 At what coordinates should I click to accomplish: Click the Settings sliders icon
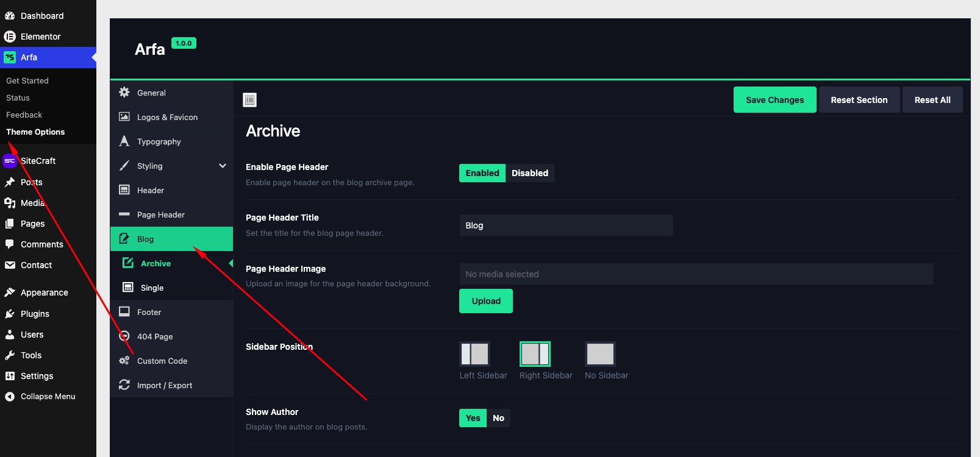click(10, 376)
